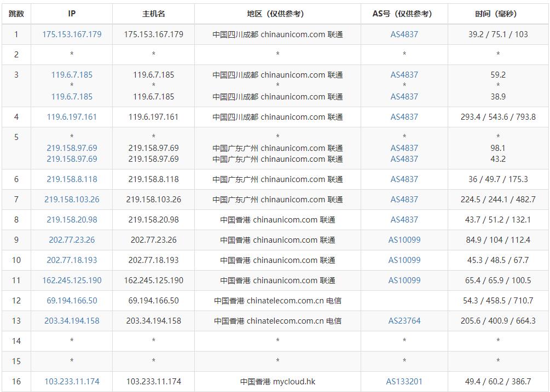Click timing value 43.7 / 51.2 / 132.1
Image resolution: width=550 pixels, height=392 pixels.
click(498, 220)
